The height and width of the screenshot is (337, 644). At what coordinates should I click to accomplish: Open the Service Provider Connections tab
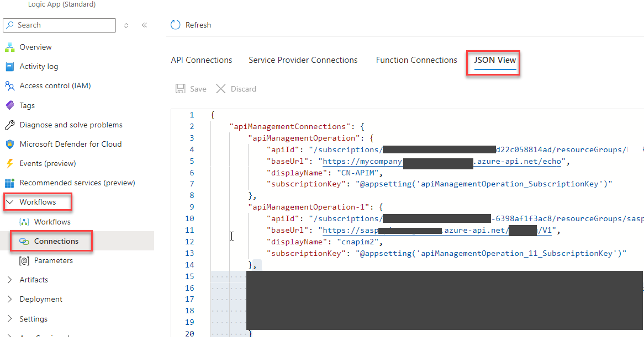click(x=303, y=60)
